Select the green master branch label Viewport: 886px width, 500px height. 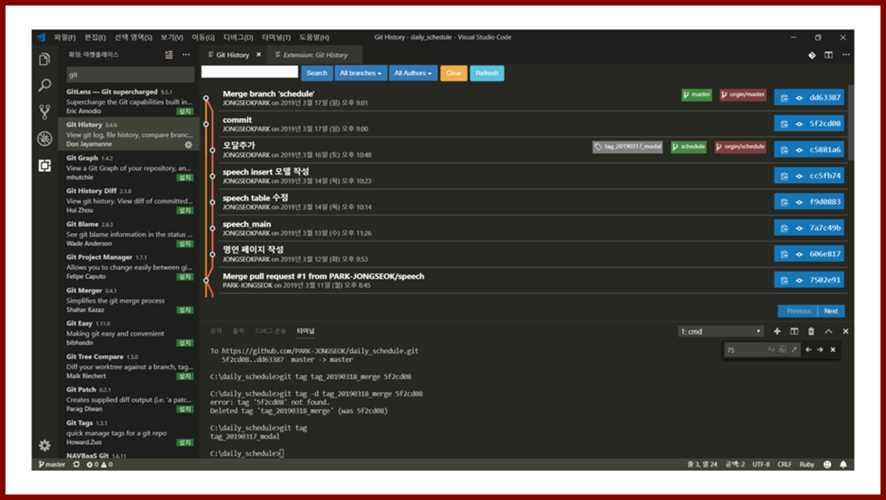click(697, 95)
